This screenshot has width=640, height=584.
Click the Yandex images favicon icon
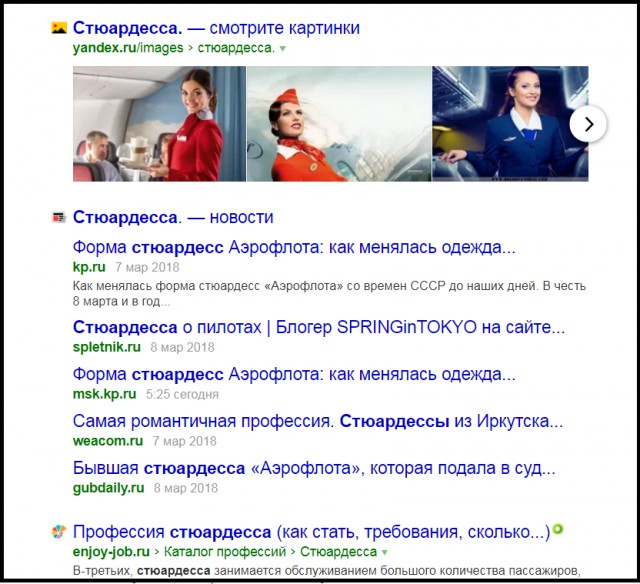(x=59, y=28)
